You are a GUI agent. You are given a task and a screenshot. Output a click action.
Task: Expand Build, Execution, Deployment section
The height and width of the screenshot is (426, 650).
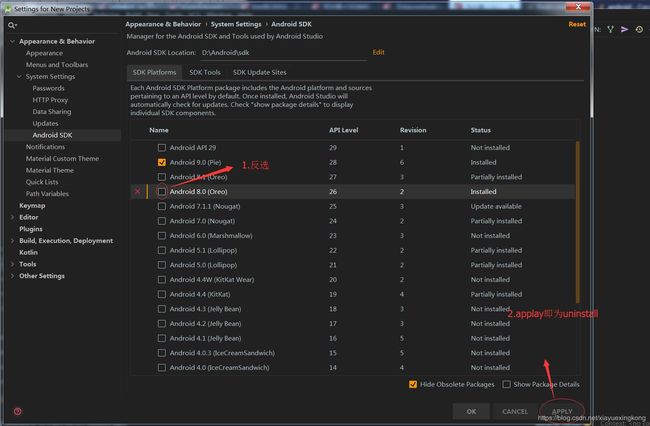click(12, 241)
